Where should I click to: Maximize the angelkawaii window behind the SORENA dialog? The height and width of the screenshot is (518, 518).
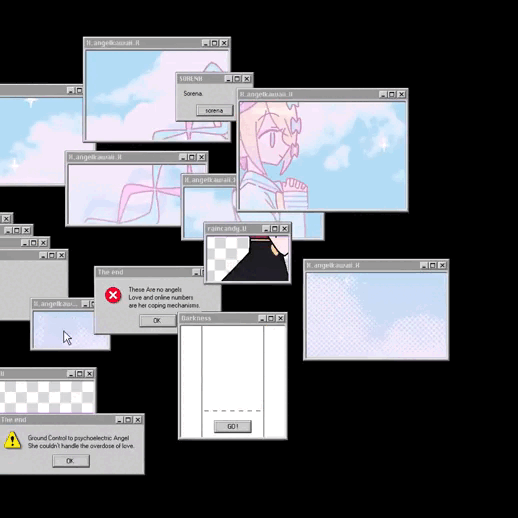pos(215,43)
